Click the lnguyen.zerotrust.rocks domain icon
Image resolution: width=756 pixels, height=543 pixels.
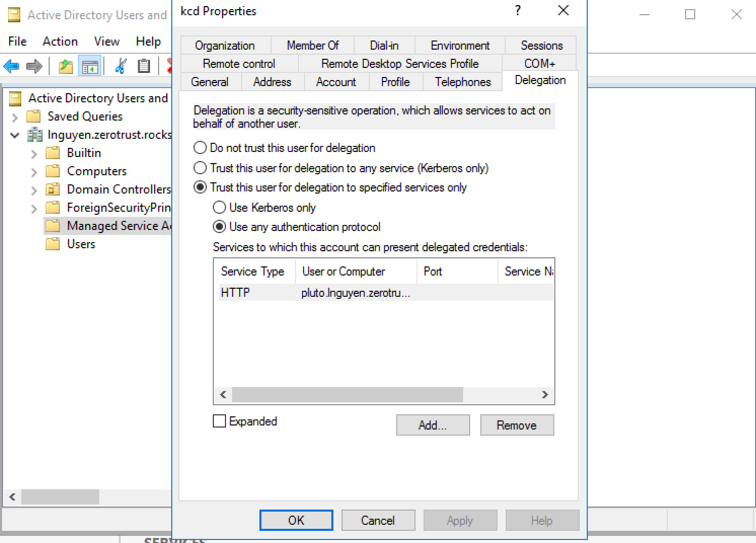click(x=34, y=135)
